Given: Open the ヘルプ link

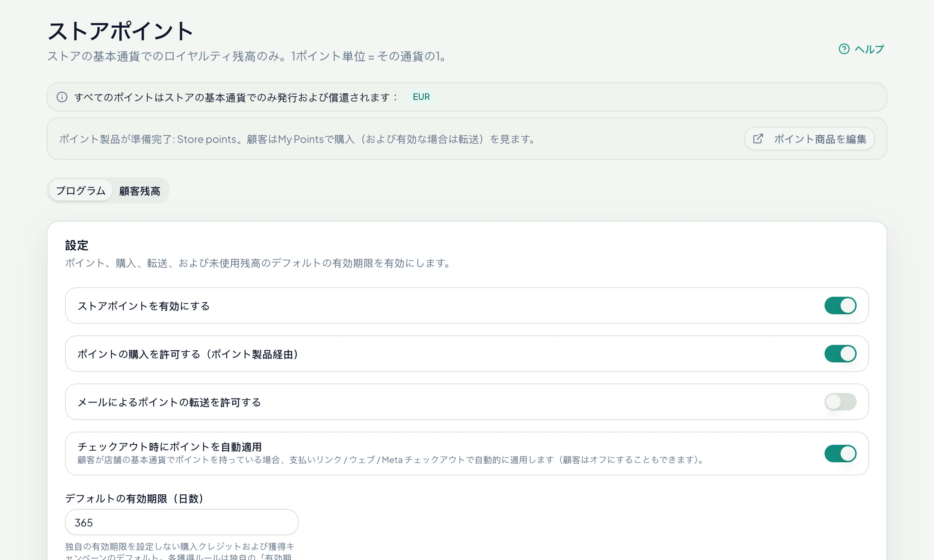Looking at the screenshot, I should (x=861, y=49).
